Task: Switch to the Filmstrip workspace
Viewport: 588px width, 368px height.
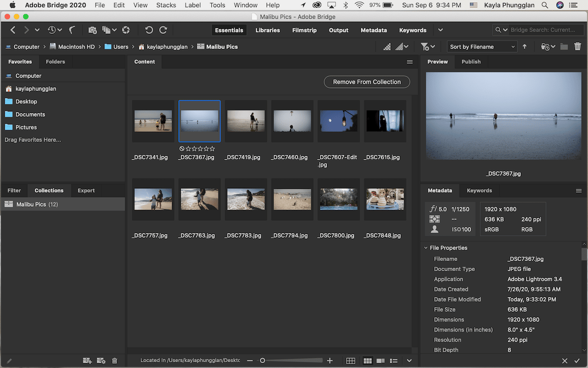Action: click(x=304, y=30)
